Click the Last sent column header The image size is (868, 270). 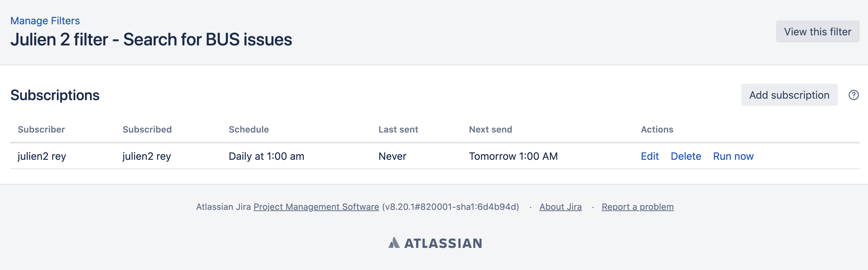[x=398, y=130]
